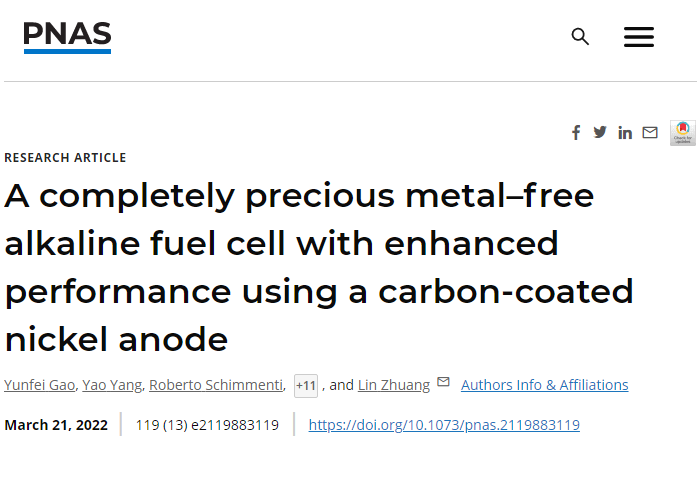Image resolution: width=700 pixels, height=493 pixels.
Task: Click envelope icon beside Lin Zhuang
Action: (x=443, y=382)
